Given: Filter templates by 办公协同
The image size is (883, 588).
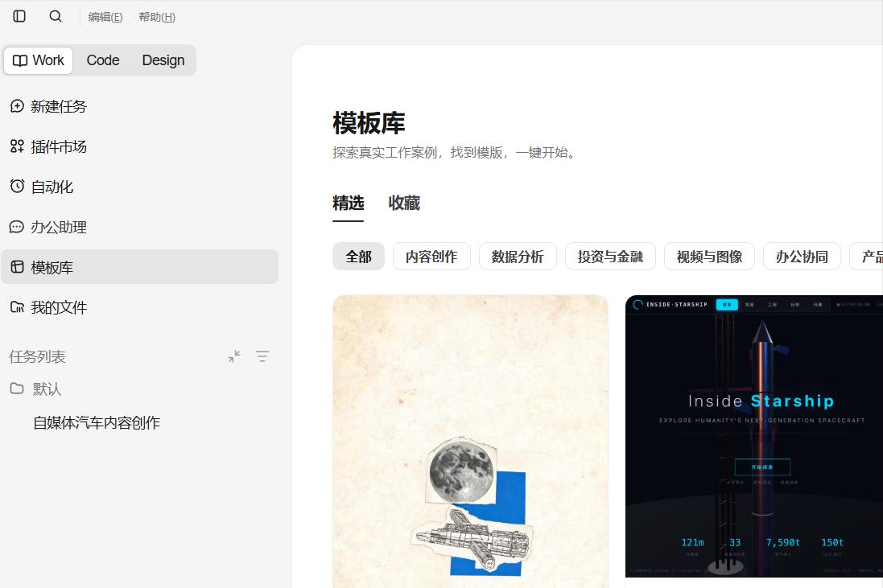Looking at the screenshot, I should tap(802, 257).
